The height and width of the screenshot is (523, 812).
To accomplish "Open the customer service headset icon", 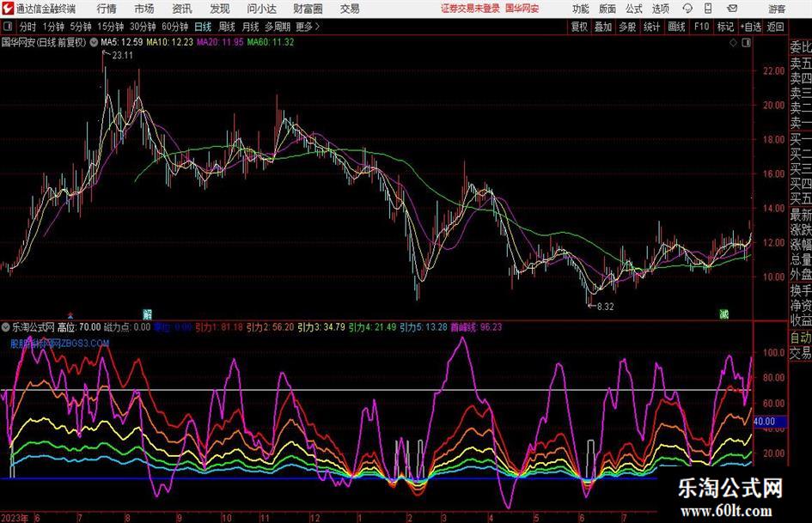I will 687,9.
